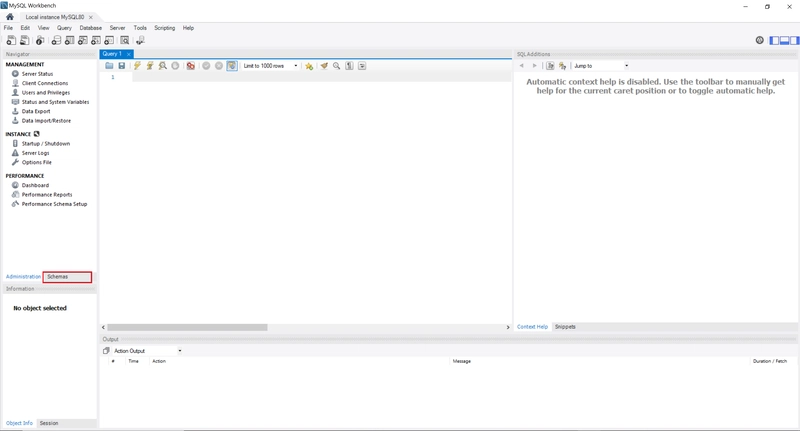
Task: Open the Database menu
Action: 91,28
